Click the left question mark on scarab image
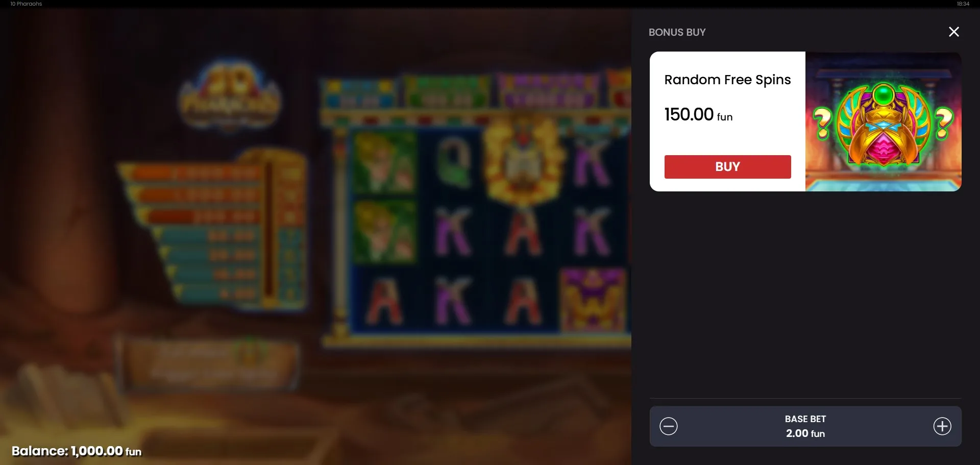The width and height of the screenshot is (980, 465). point(822,123)
